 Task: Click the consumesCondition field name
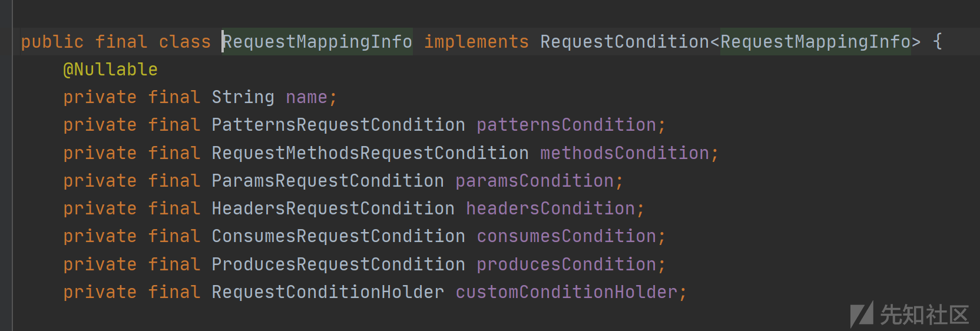click(567, 236)
